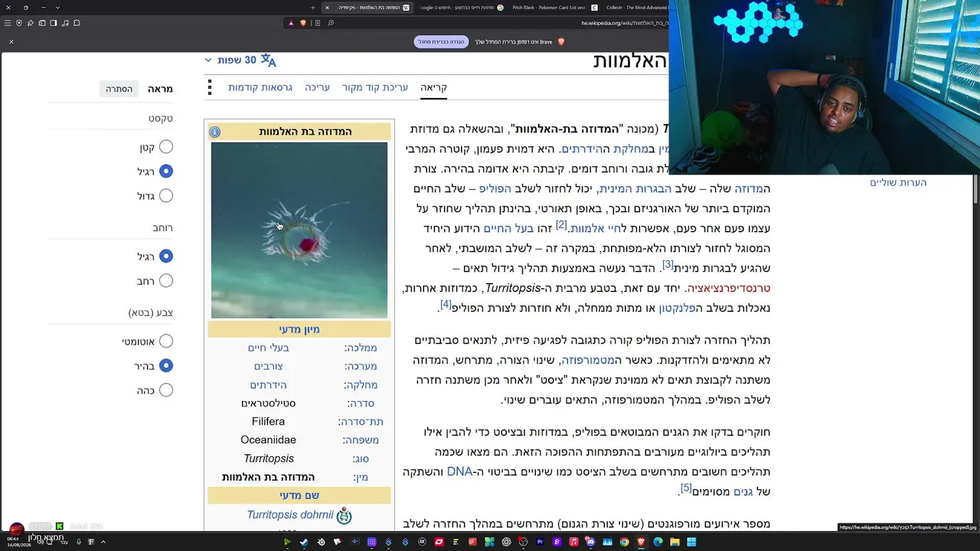Screen dimensions: 980x551
Task: Select large text size (גדול)
Action: coord(166,196)
